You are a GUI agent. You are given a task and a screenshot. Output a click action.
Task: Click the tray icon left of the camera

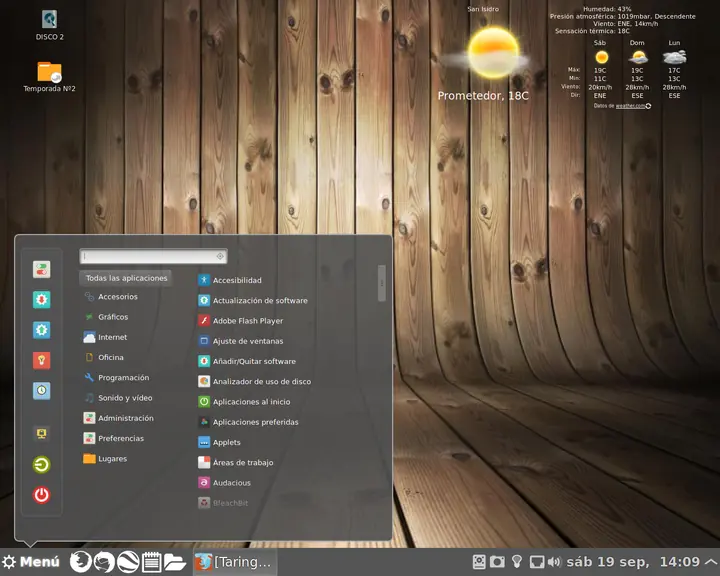[x=479, y=561]
